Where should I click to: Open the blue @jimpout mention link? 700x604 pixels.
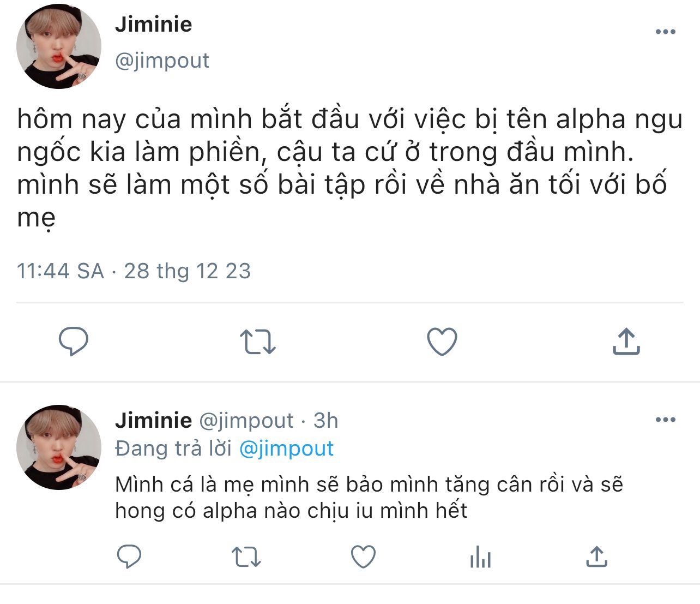tap(286, 448)
